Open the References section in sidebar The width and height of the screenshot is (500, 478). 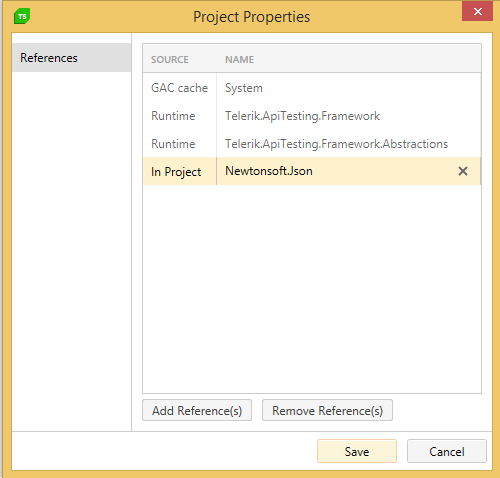tap(71, 58)
